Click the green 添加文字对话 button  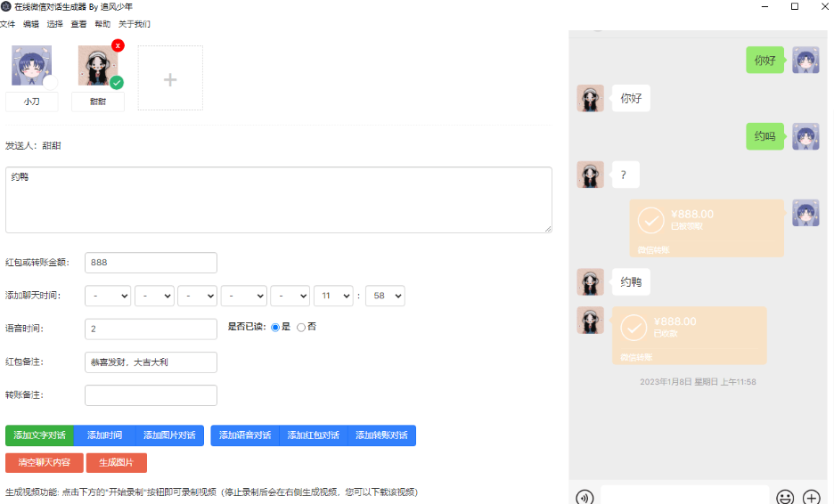[39, 435]
